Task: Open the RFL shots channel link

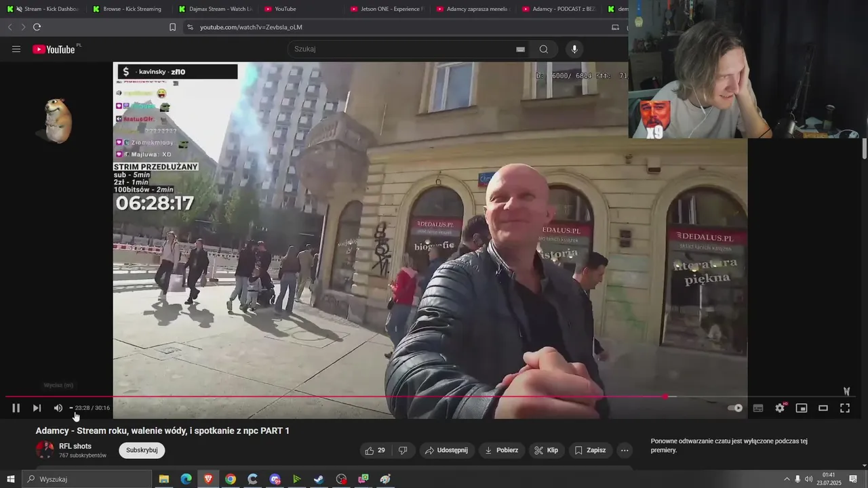Action: click(75, 446)
